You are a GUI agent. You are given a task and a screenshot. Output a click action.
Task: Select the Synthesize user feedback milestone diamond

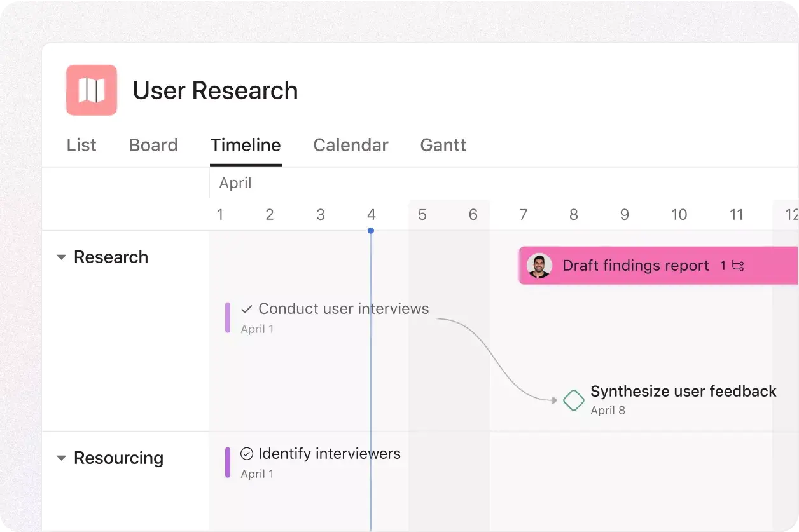point(573,400)
